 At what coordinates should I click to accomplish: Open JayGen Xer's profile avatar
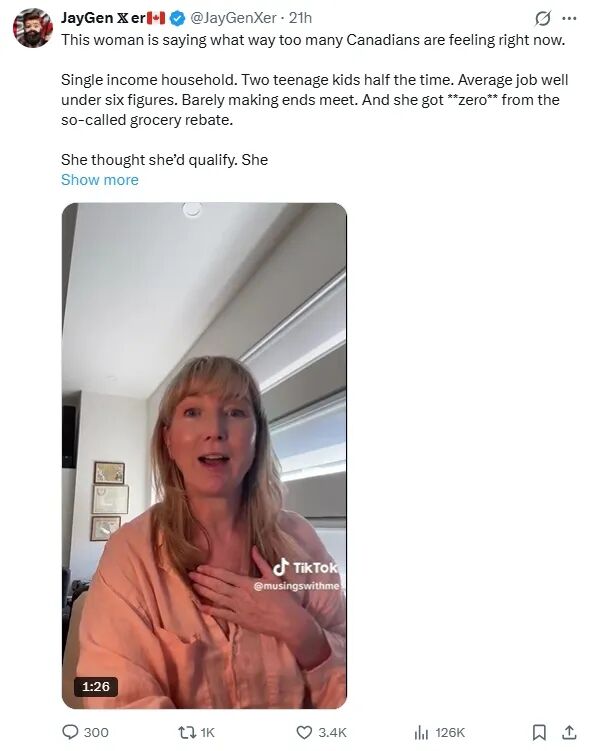tap(33, 28)
